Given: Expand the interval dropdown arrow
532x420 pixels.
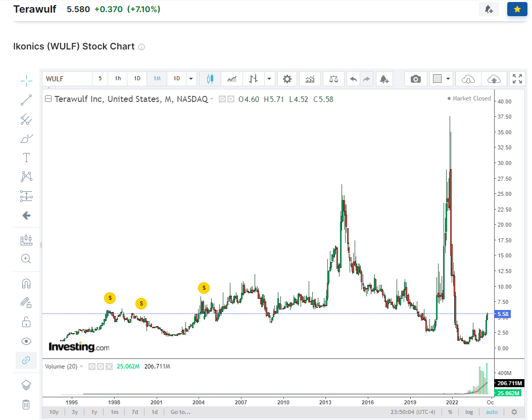Looking at the screenshot, I should click(x=191, y=79).
